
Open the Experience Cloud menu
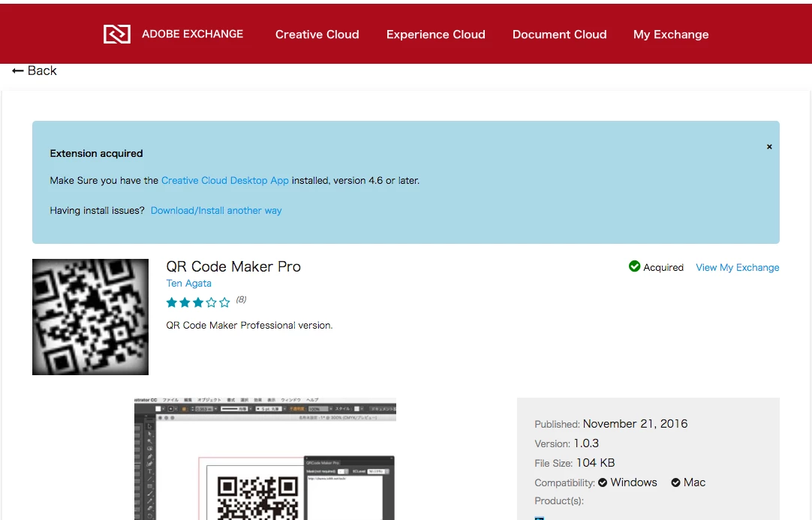tap(435, 35)
